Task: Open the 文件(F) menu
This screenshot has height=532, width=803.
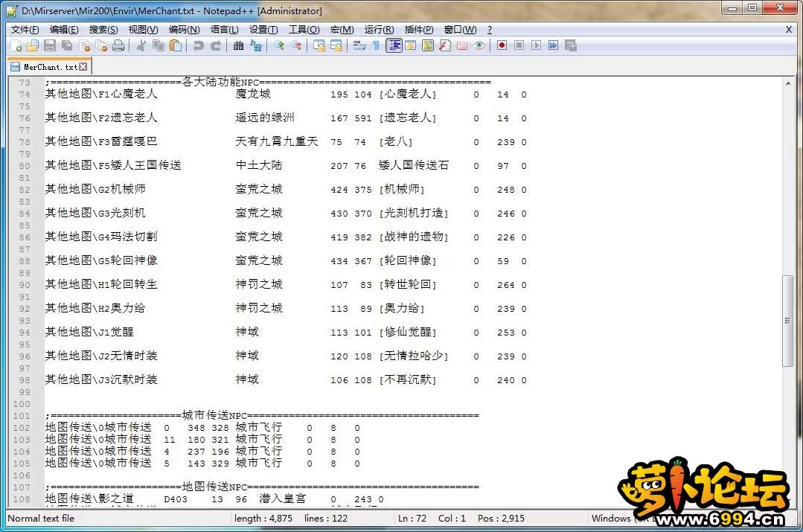Action: [25, 30]
